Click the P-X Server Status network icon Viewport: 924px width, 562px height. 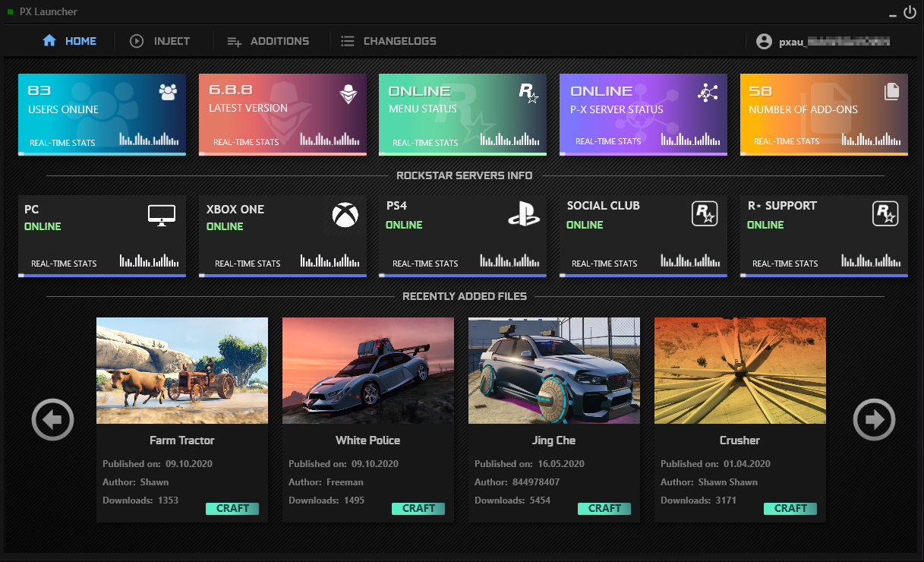point(708,93)
